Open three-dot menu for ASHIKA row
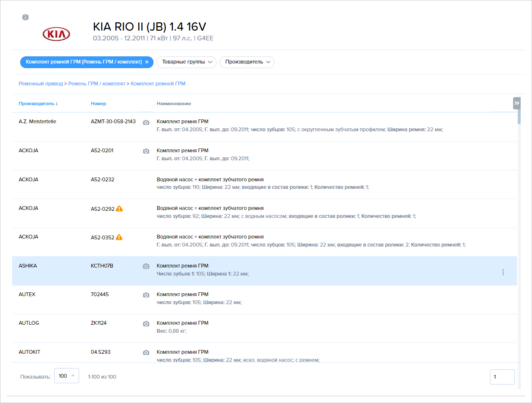Screen dimensions: 532x403 click(x=503, y=272)
